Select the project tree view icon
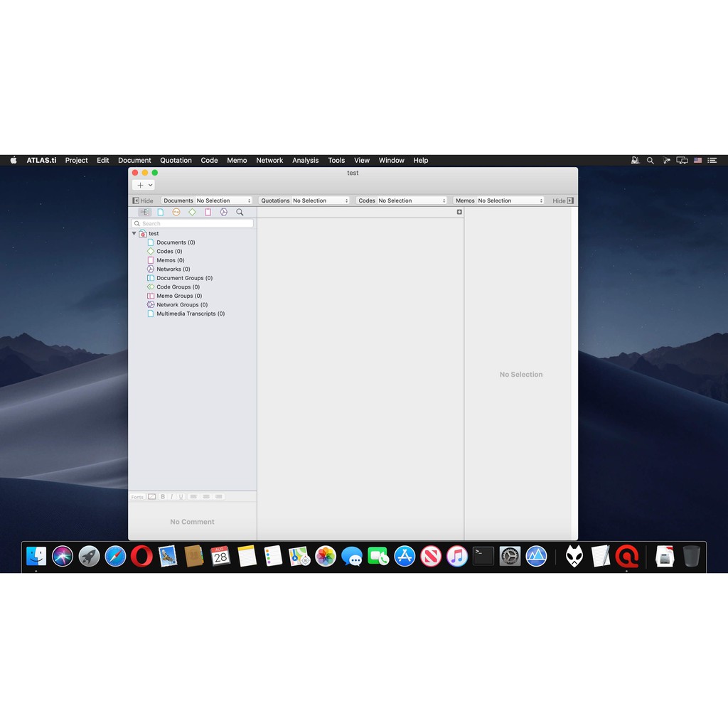728x728 pixels. tap(144, 212)
